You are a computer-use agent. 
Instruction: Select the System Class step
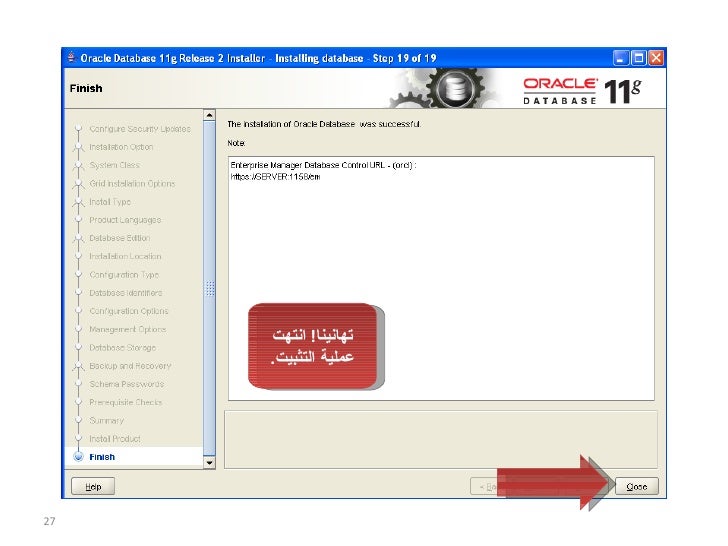tap(115, 165)
